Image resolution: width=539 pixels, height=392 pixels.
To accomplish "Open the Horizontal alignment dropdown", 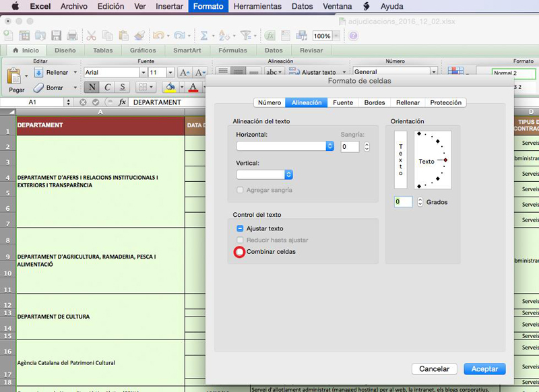I will pyautogui.click(x=285, y=146).
